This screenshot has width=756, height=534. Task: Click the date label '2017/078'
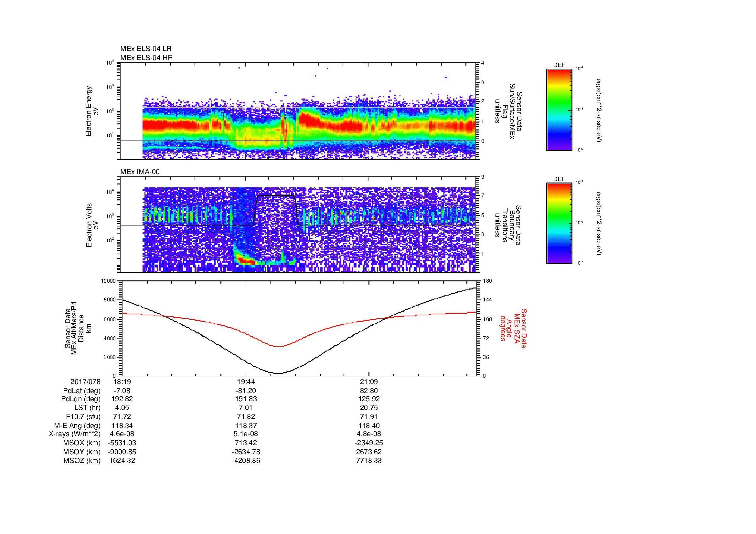[85, 382]
